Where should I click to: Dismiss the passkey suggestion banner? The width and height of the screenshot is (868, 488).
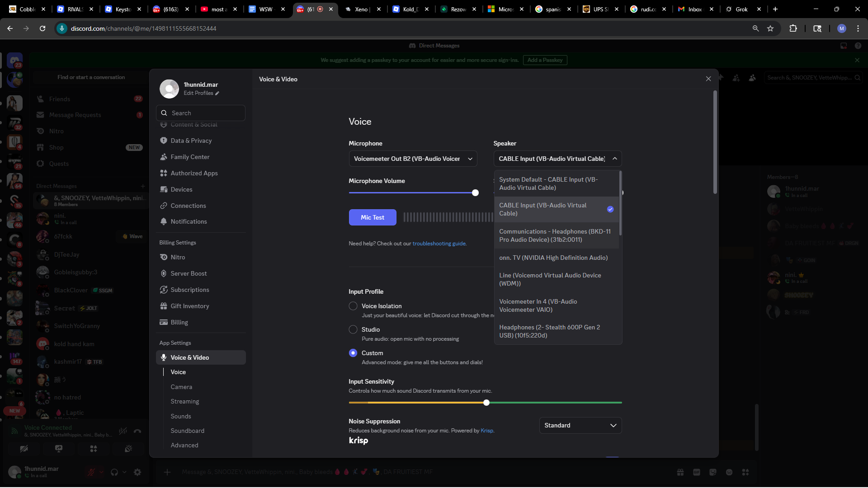tap(857, 60)
